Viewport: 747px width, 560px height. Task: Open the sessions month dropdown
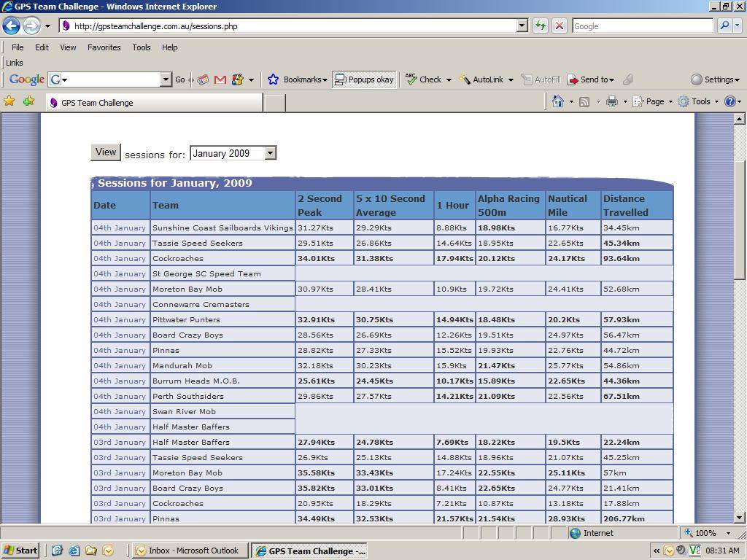click(x=270, y=153)
